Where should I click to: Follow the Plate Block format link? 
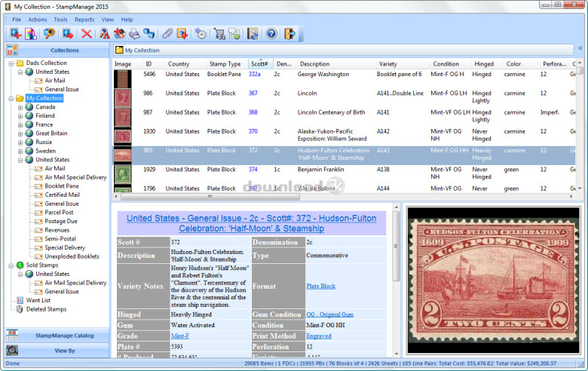pyautogui.click(x=320, y=287)
